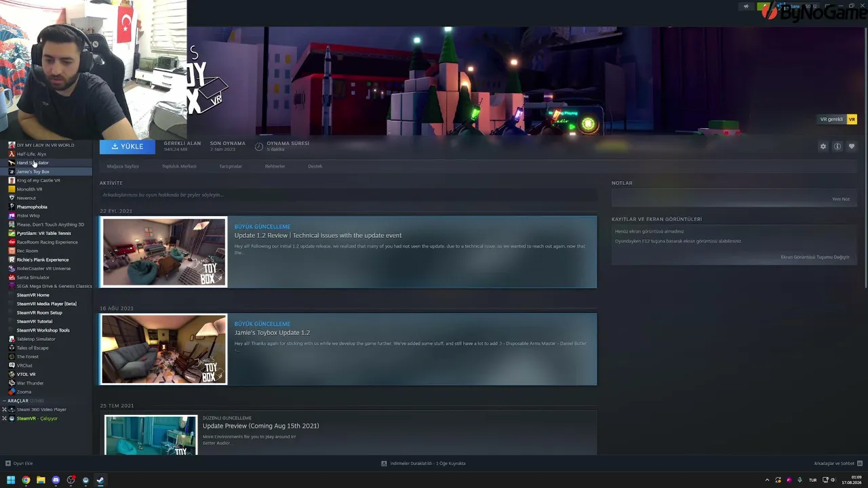Open Update 1.2 Review news title
The height and width of the screenshot is (488, 868).
pyautogui.click(x=318, y=235)
